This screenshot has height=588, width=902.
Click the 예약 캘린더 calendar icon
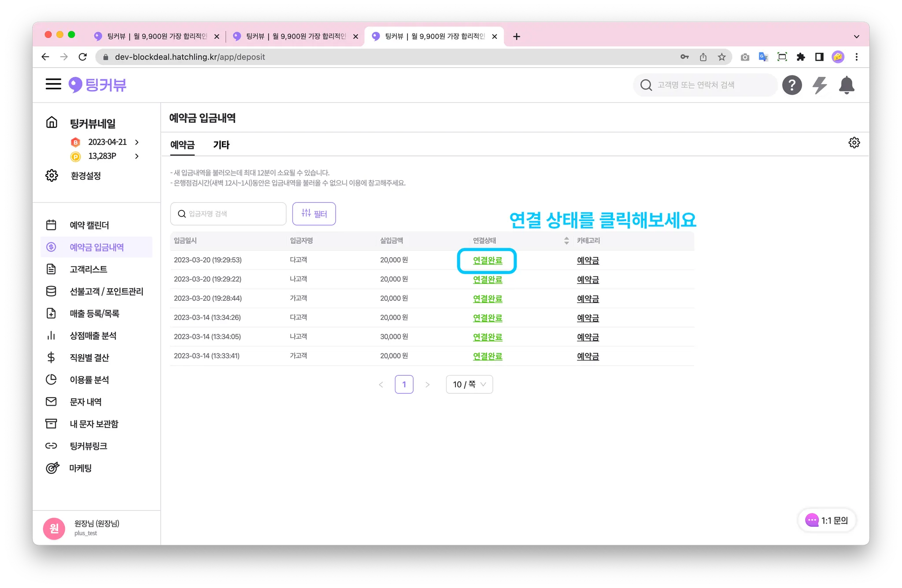point(51,225)
